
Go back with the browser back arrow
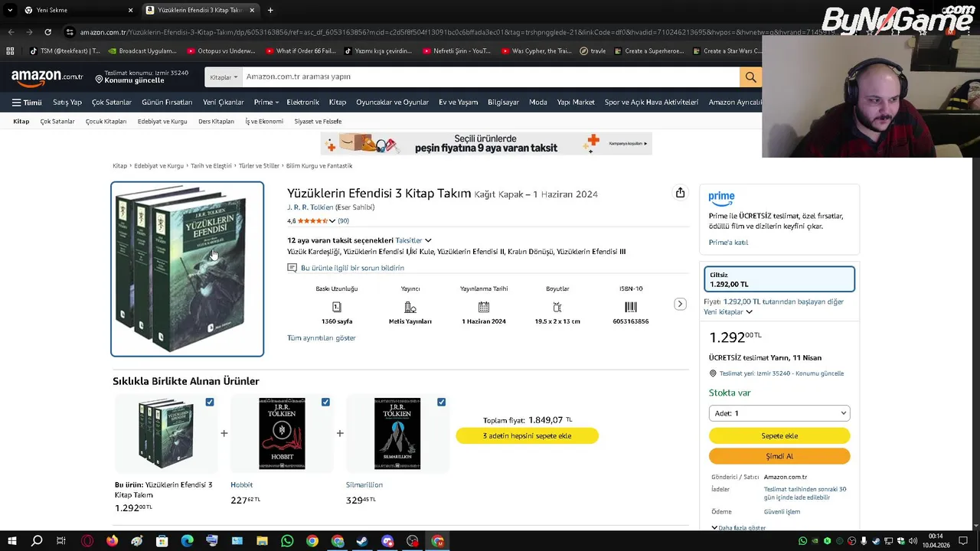click(11, 32)
